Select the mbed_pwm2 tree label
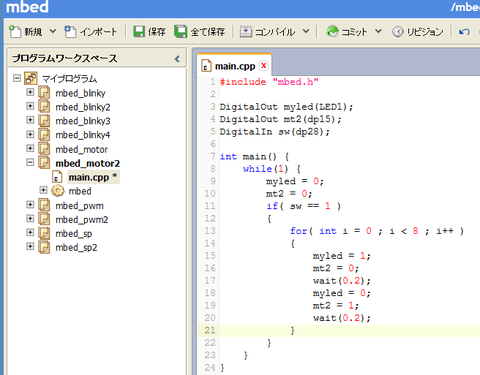This screenshot has height=375, width=480. pos(82,220)
